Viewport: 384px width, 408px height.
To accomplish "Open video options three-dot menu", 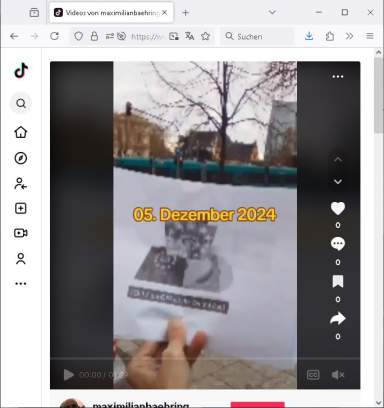I will pyautogui.click(x=338, y=77).
